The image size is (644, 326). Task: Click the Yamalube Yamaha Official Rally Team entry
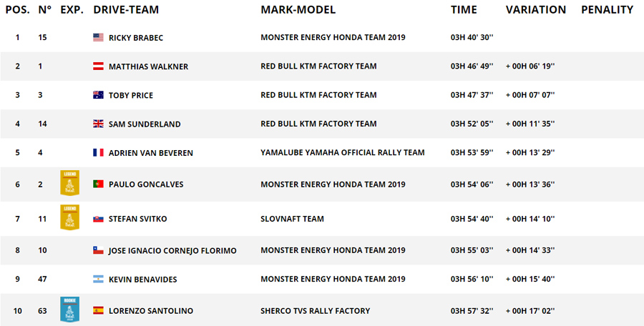(342, 152)
